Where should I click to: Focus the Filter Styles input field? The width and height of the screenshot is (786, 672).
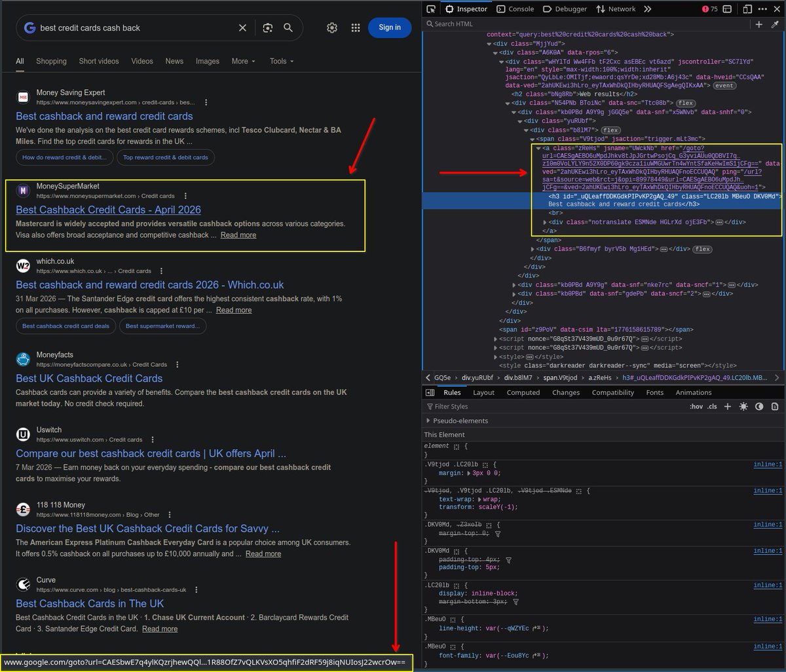coord(553,407)
